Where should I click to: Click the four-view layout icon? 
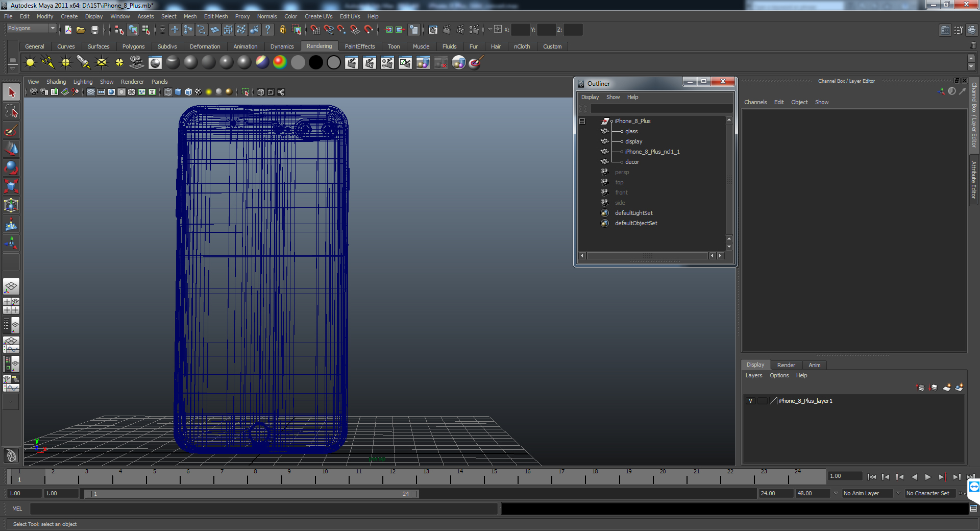pyautogui.click(x=11, y=305)
